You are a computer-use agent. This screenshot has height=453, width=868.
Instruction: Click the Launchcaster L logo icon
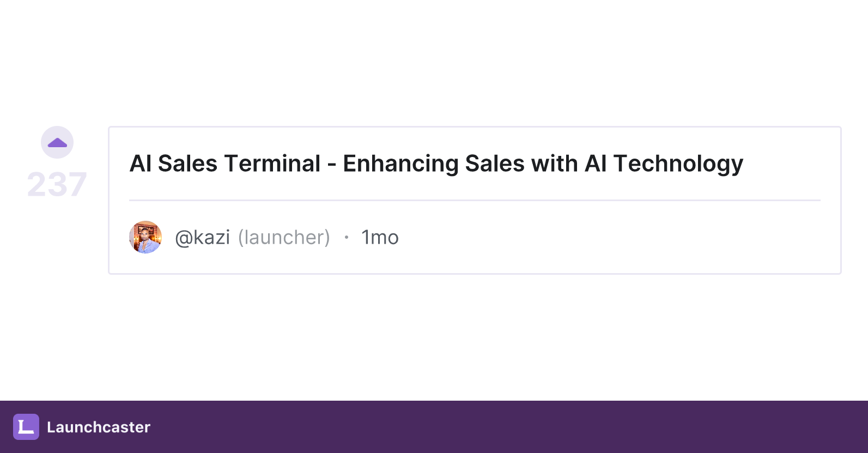coord(26,427)
